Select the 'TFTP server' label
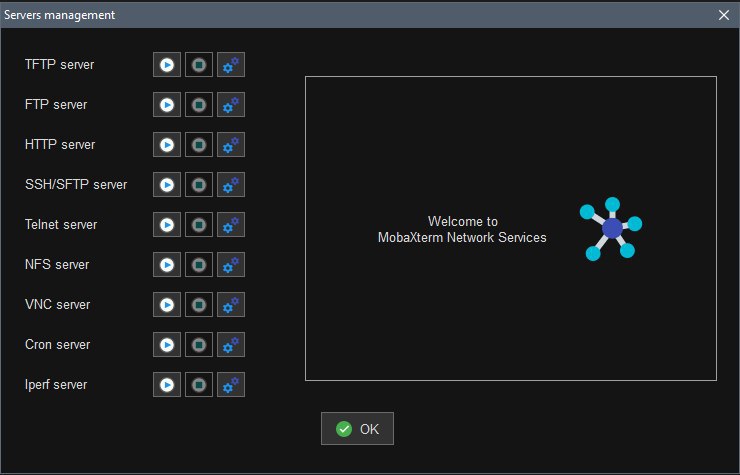This screenshot has width=740, height=475. [x=59, y=65]
